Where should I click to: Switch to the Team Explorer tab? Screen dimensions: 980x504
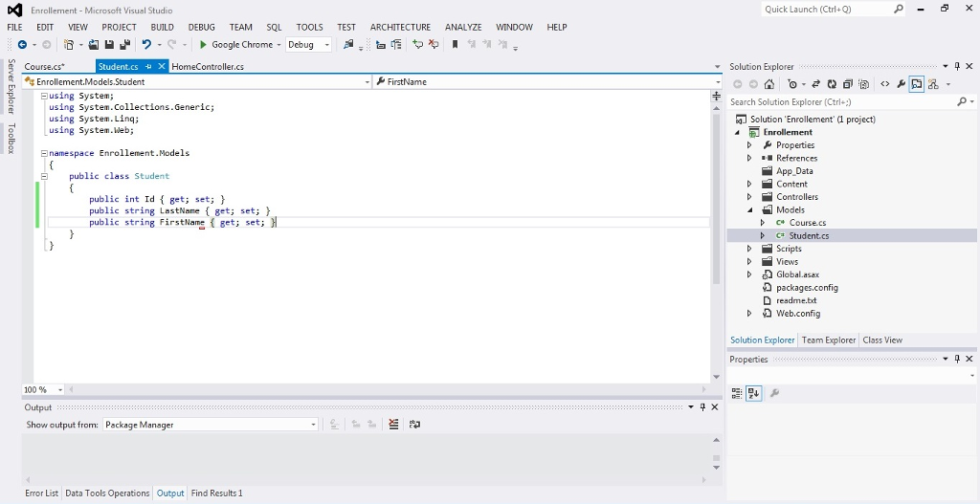tap(829, 340)
